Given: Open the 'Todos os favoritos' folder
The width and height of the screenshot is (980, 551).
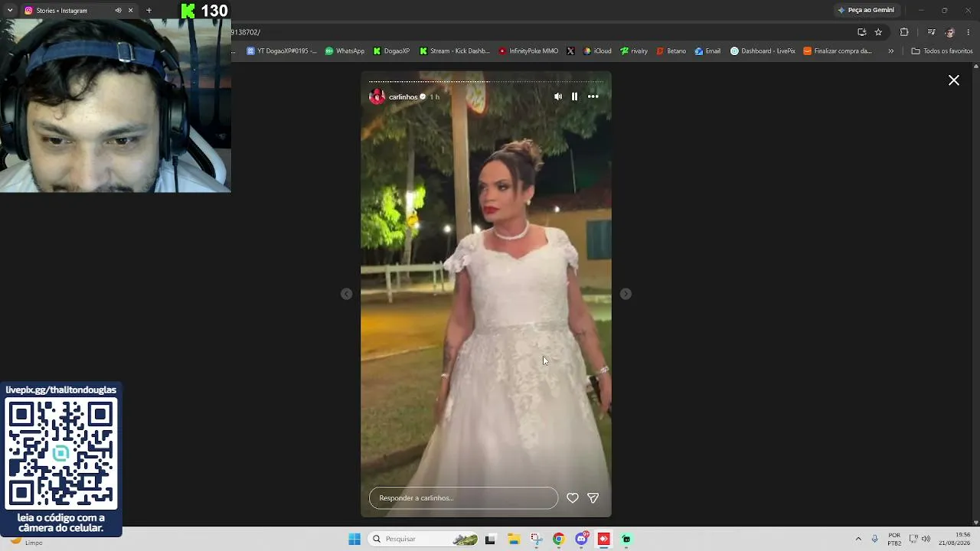Looking at the screenshot, I should point(942,51).
